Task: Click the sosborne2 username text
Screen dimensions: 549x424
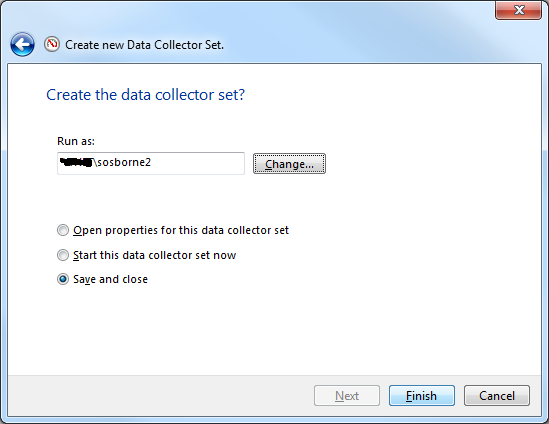Action: (x=124, y=162)
